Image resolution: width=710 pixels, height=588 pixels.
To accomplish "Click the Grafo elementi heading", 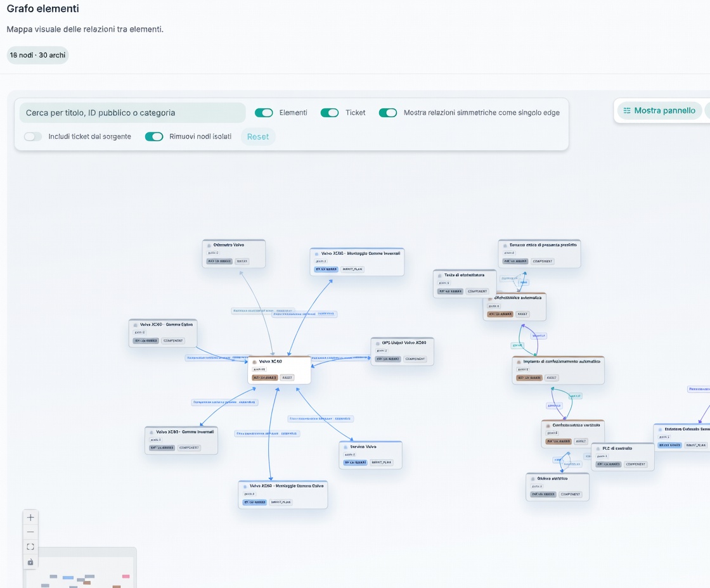I will (x=42, y=9).
